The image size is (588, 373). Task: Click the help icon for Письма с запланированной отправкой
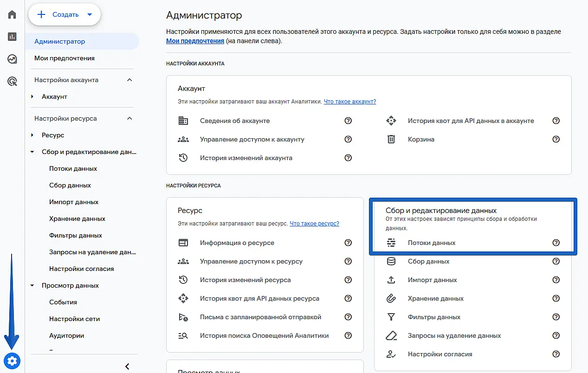[x=348, y=317]
